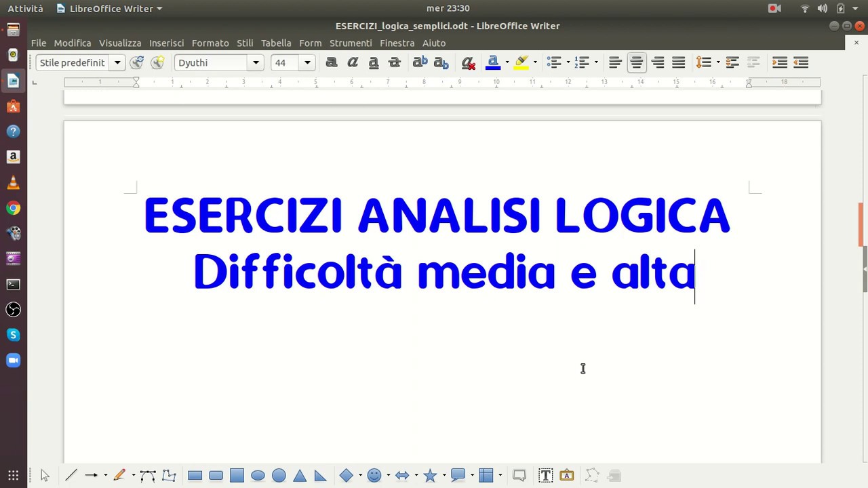Insert a callout shape

click(458, 475)
